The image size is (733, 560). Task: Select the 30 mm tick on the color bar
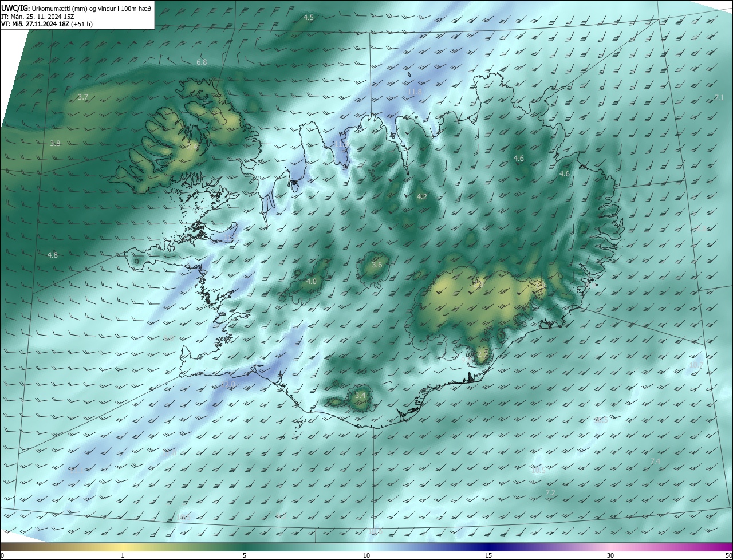(610, 555)
